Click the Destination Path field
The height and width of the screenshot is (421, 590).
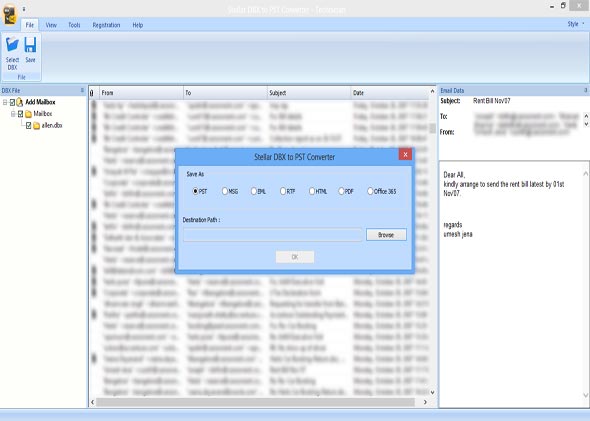coord(272,235)
